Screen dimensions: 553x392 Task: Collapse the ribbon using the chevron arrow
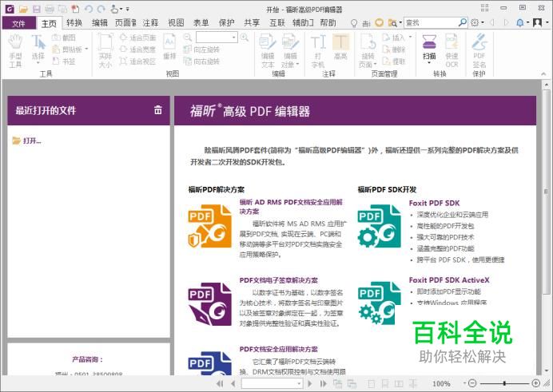[x=543, y=74]
